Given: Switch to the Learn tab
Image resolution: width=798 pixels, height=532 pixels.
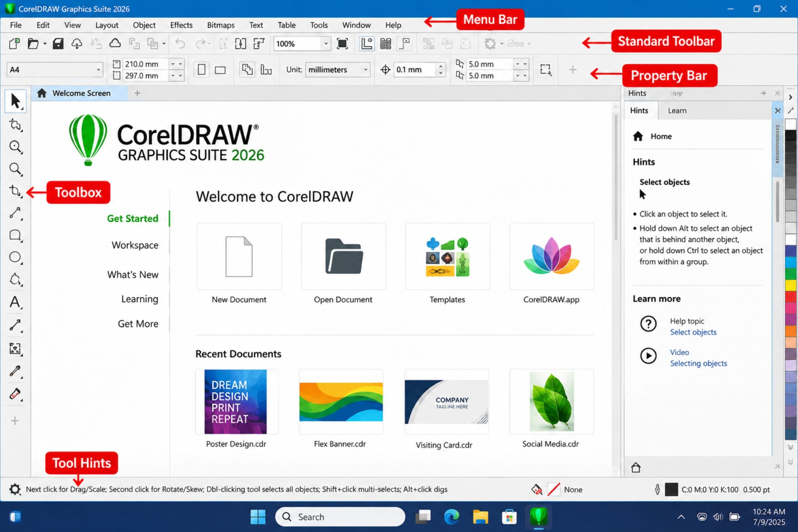Looking at the screenshot, I should (677, 111).
